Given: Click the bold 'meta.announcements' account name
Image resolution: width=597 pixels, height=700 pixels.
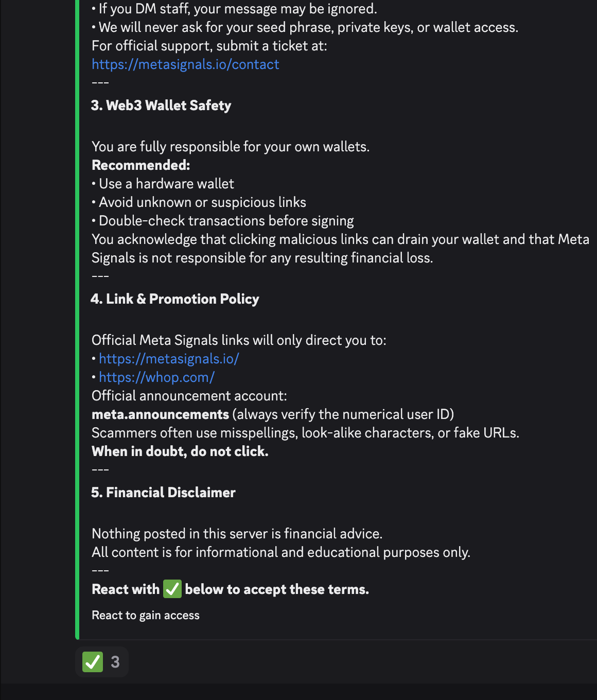Looking at the screenshot, I should (x=160, y=414).
